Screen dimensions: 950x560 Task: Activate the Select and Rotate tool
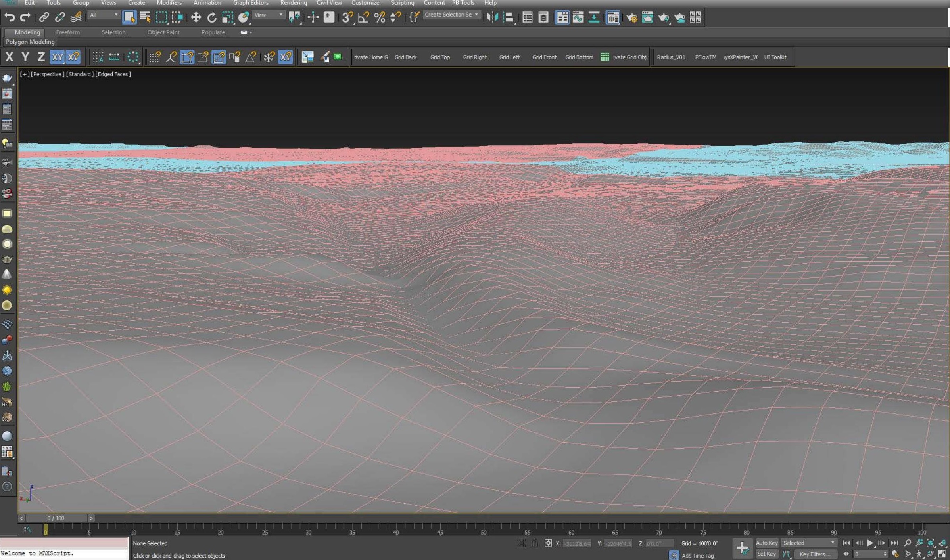pyautogui.click(x=211, y=17)
